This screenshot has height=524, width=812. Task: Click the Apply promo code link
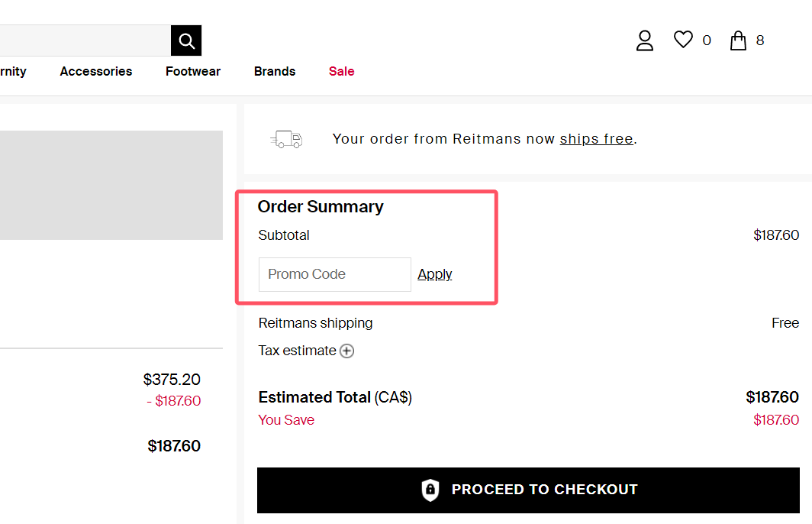click(435, 274)
